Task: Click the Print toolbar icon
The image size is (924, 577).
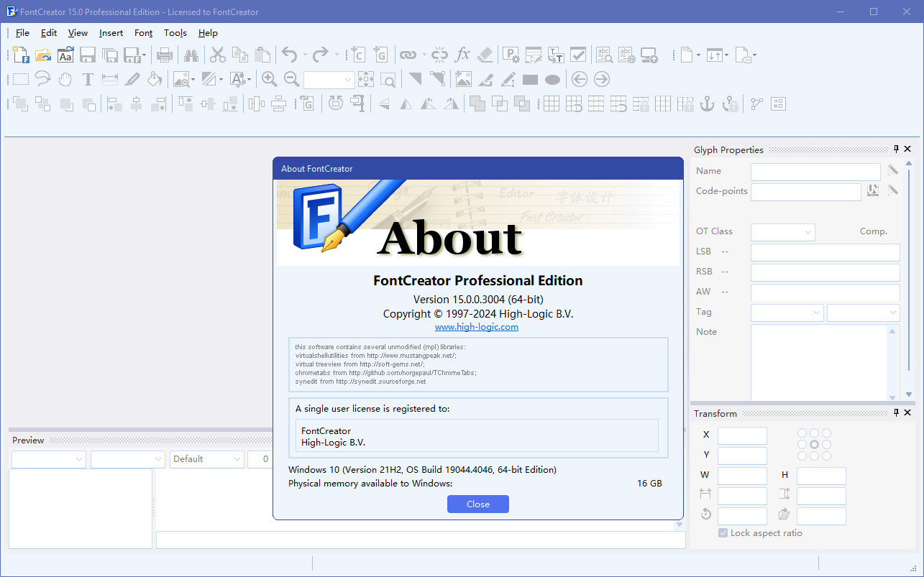Action: (x=165, y=55)
